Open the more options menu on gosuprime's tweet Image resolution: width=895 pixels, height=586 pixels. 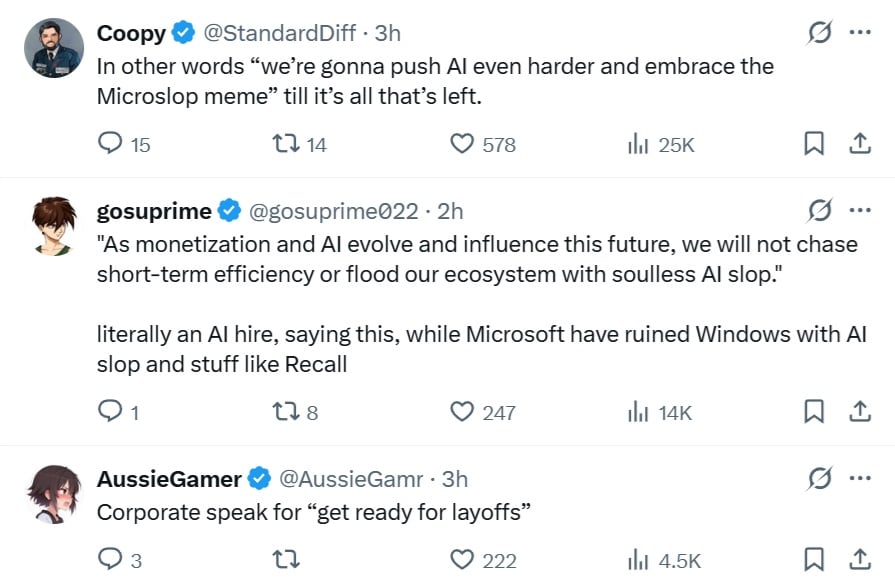tap(861, 211)
